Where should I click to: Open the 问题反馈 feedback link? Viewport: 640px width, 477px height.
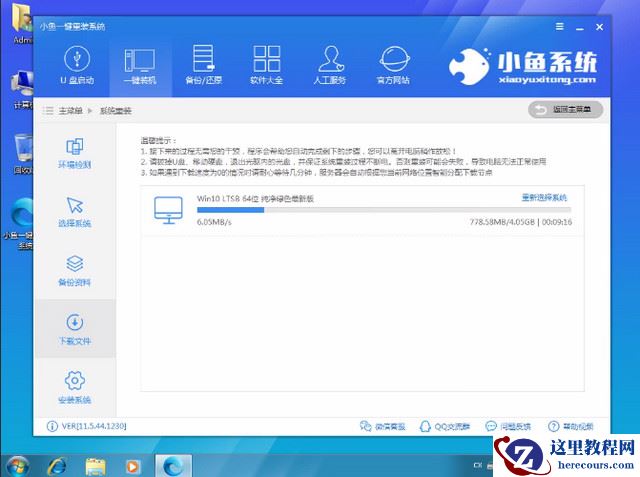coord(508,426)
